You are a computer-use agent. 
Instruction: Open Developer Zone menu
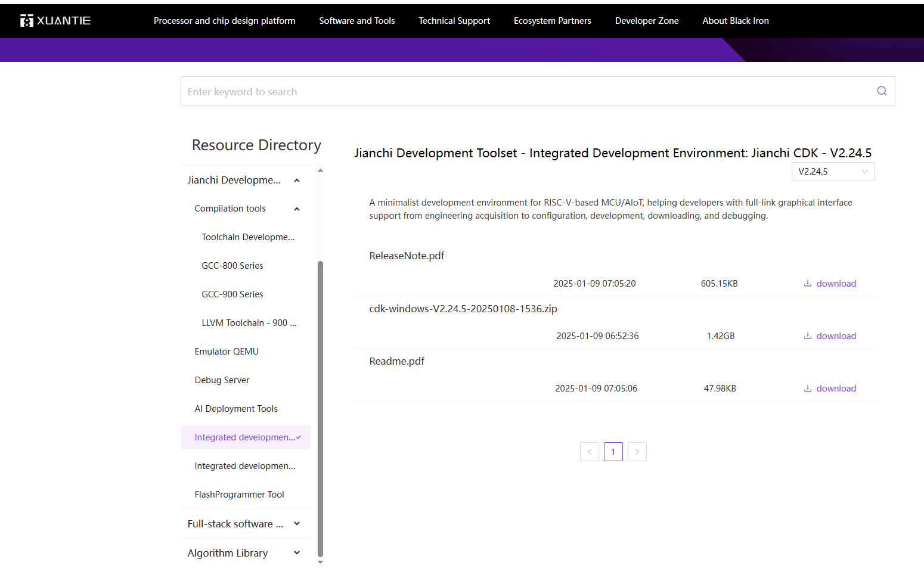click(x=647, y=21)
